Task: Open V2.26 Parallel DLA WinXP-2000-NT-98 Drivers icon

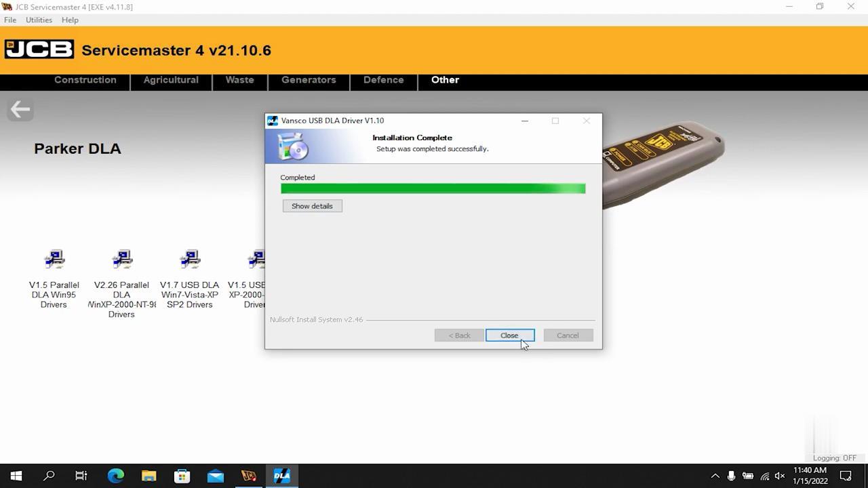Action: [122, 260]
